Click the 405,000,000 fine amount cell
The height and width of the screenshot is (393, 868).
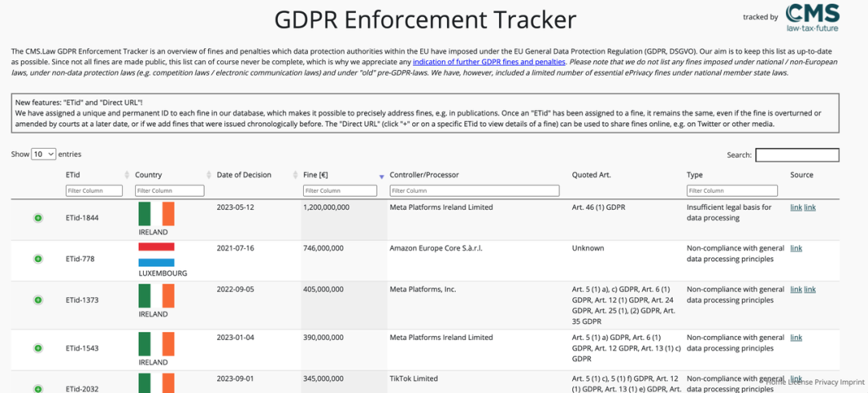pos(323,289)
